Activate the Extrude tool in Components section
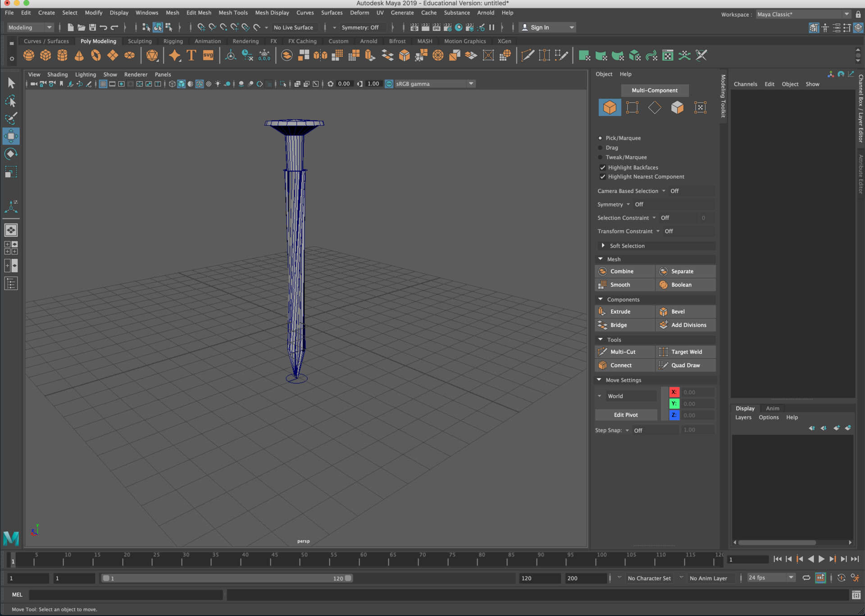Viewport: 865px width, 616px height. point(624,311)
